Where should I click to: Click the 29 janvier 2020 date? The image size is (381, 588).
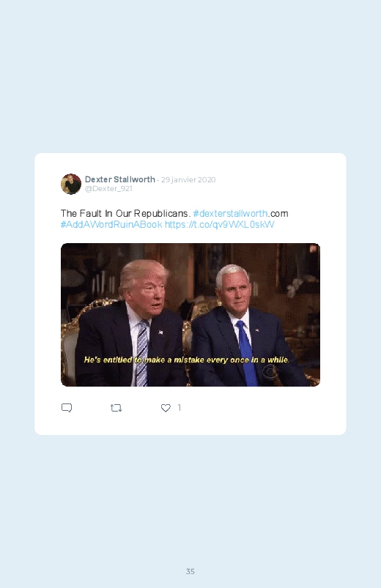tap(188, 179)
